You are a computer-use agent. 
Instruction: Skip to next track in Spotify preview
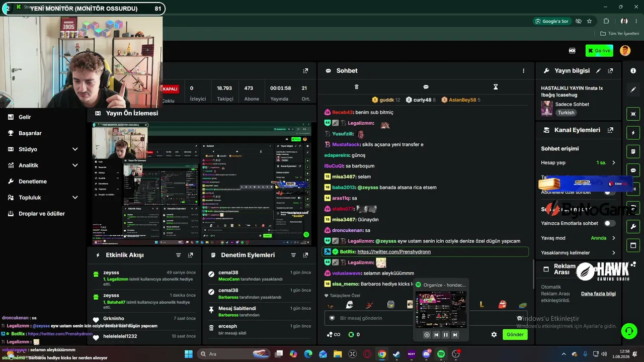tap(455, 335)
